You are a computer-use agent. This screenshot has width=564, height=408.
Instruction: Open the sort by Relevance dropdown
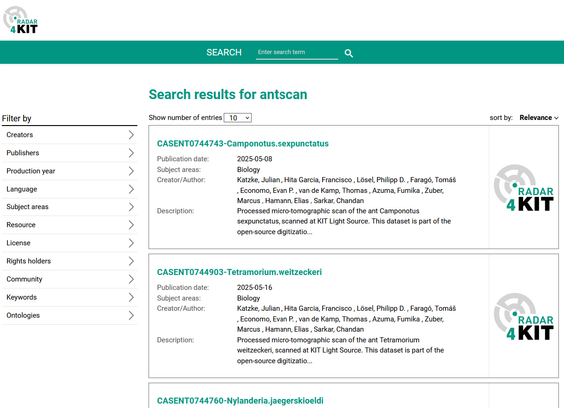tap(538, 118)
